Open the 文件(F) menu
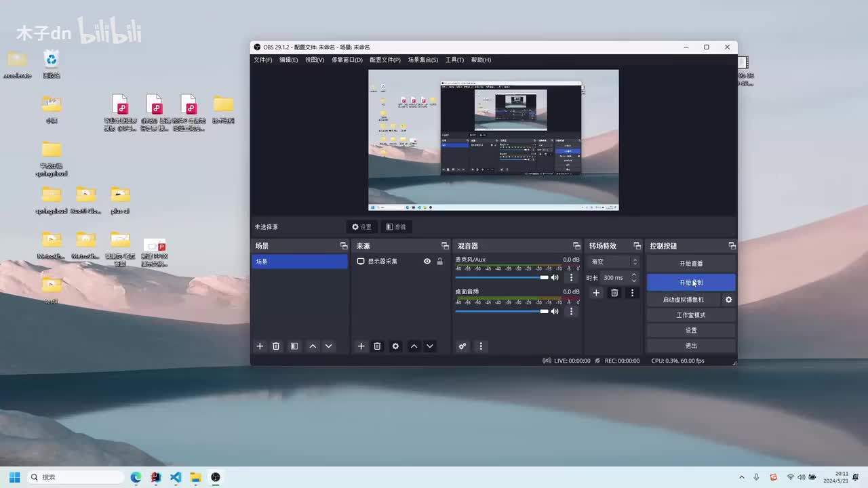868x488 pixels. tap(263, 60)
